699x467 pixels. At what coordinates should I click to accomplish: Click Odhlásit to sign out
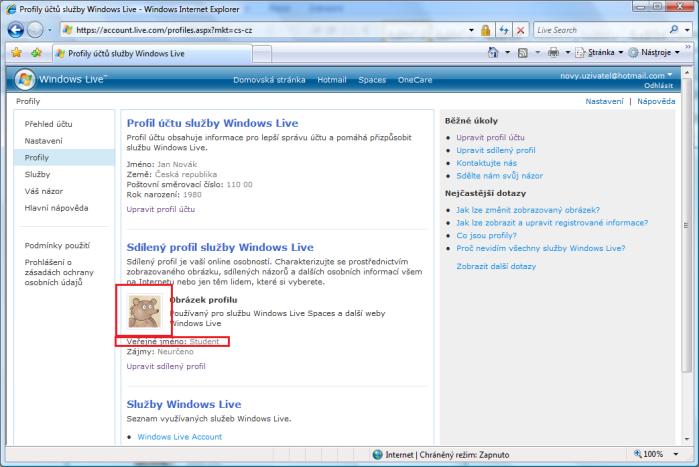coord(658,86)
